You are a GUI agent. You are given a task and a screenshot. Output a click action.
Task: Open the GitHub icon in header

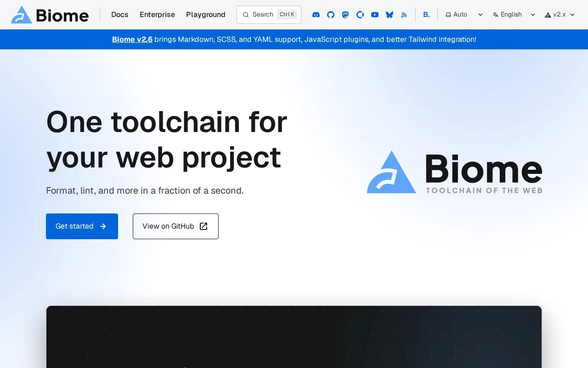[x=331, y=15]
